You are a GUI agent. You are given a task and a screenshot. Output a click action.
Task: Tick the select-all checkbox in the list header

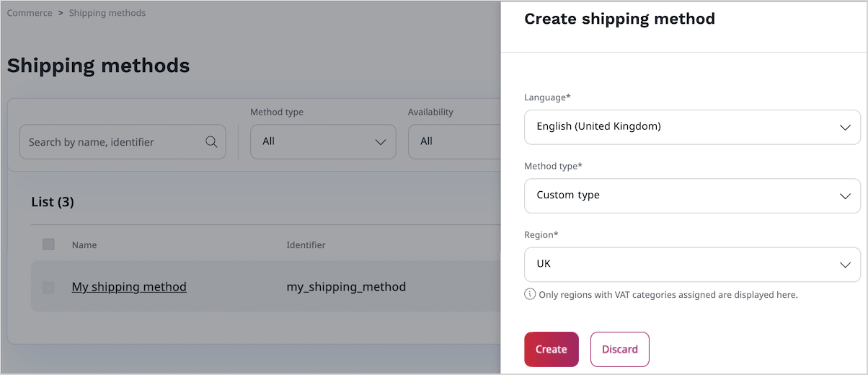tap(48, 244)
